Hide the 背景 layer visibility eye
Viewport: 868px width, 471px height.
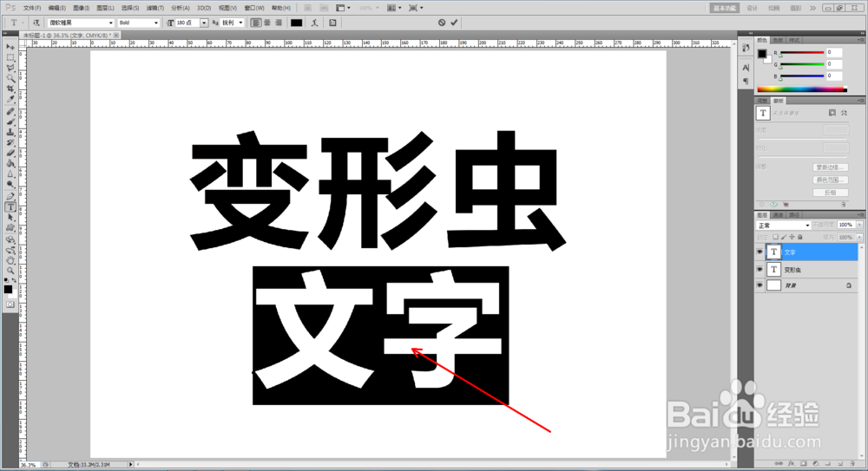[x=760, y=285]
